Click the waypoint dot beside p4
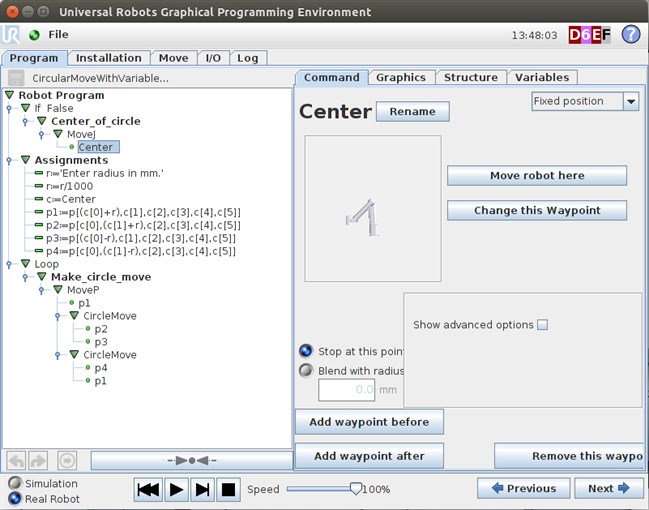 (88, 368)
